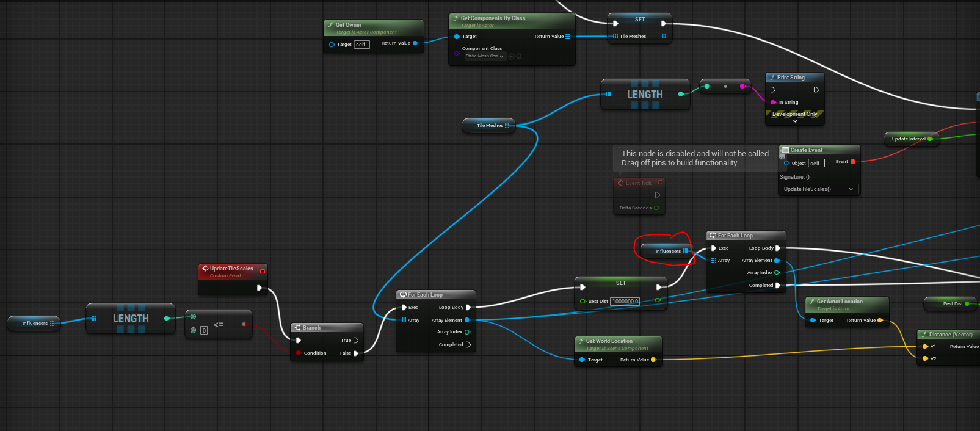Open the UpdateTileScales() signature dropdown
Viewport: 980px width, 431px height.
pos(818,189)
